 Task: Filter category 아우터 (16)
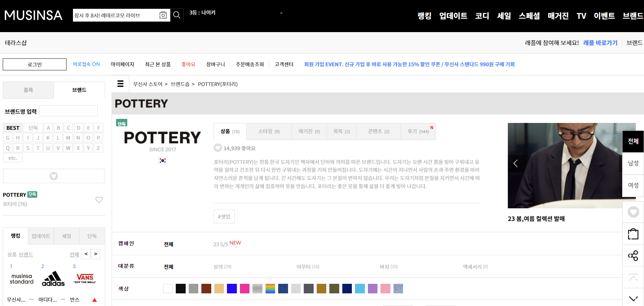[308, 267]
